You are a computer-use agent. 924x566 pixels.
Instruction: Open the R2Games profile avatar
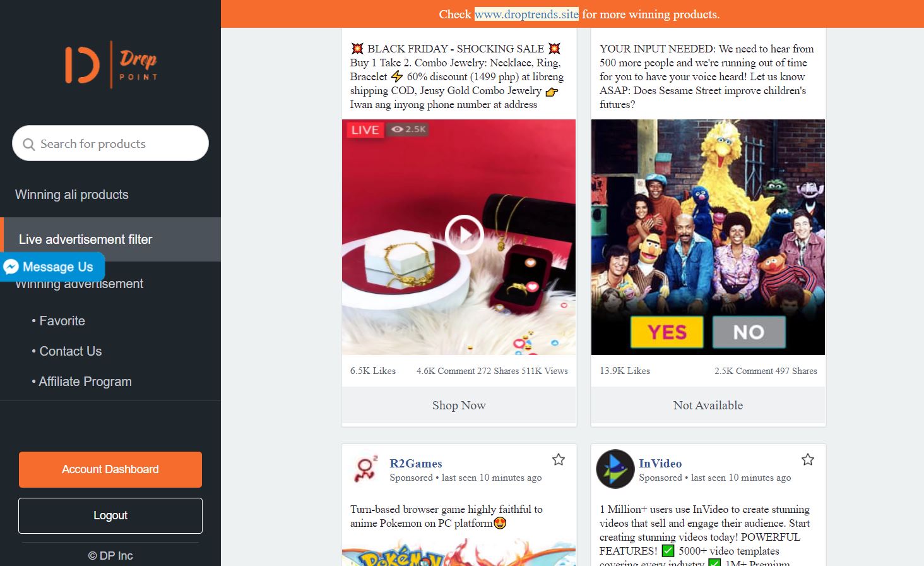pos(364,469)
